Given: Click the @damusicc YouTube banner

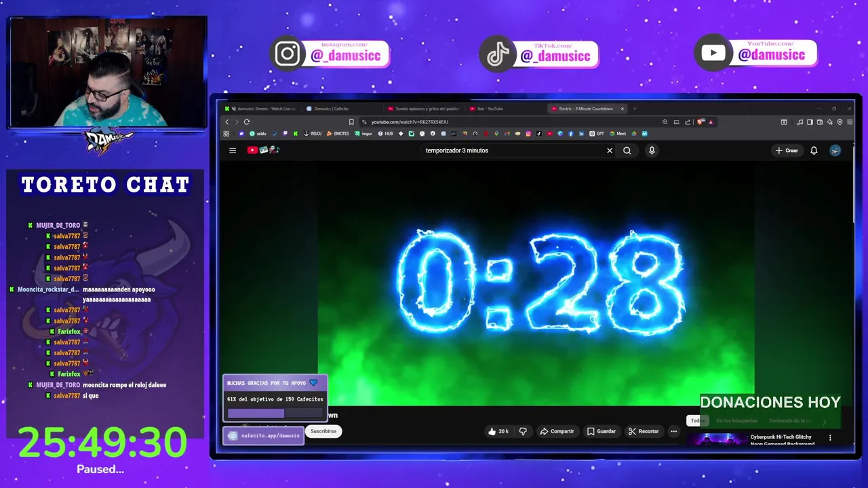Looking at the screenshot, I should click(756, 53).
